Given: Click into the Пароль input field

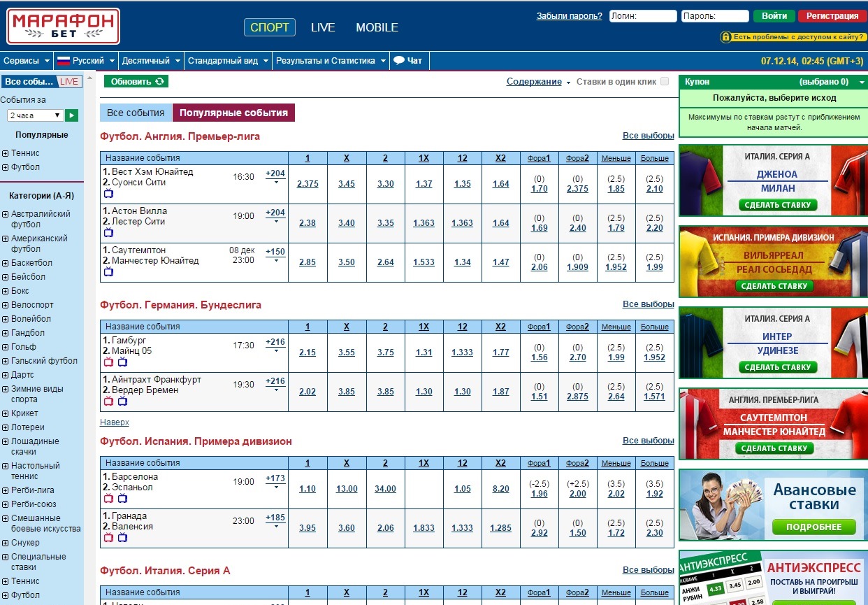Looking at the screenshot, I should click(x=715, y=16).
